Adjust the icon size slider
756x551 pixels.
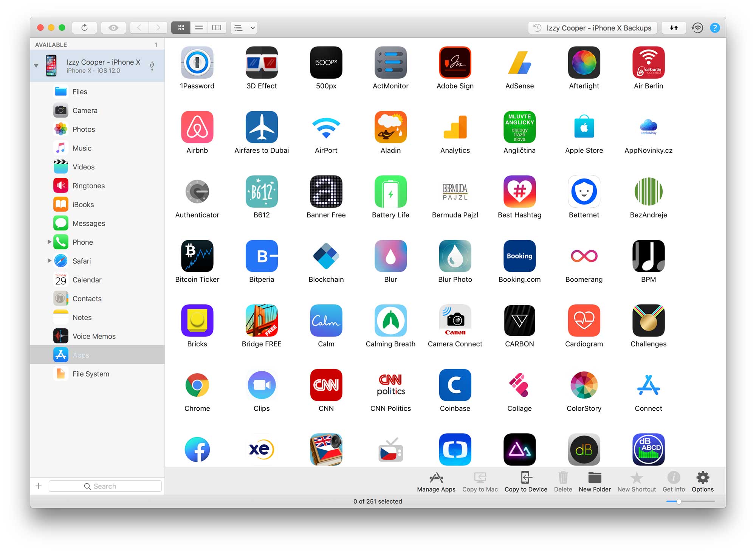click(679, 501)
